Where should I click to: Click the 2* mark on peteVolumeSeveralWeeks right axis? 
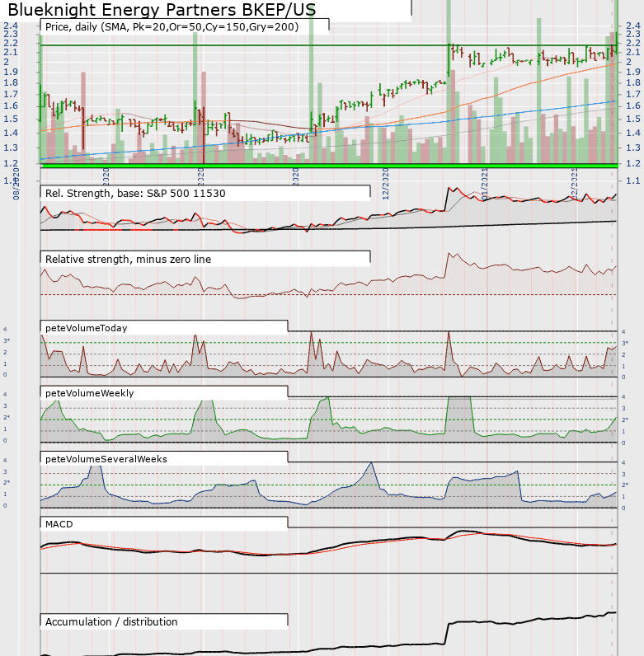pos(625,485)
